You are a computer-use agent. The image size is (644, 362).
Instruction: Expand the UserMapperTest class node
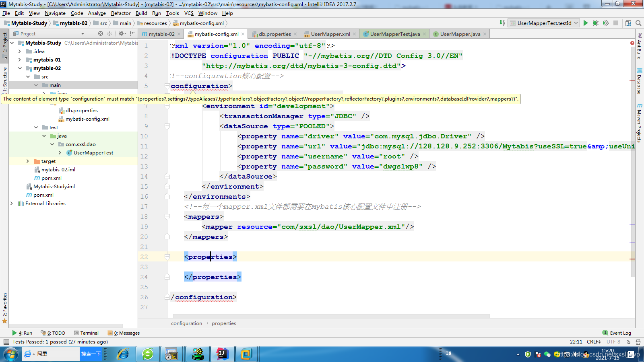(x=60, y=152)
